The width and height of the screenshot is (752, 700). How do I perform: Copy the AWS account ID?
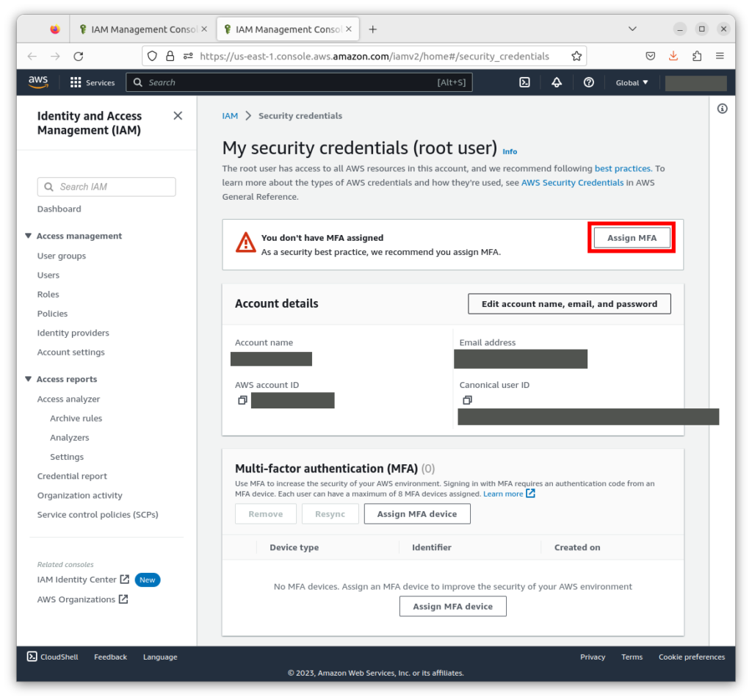[242, 400]
